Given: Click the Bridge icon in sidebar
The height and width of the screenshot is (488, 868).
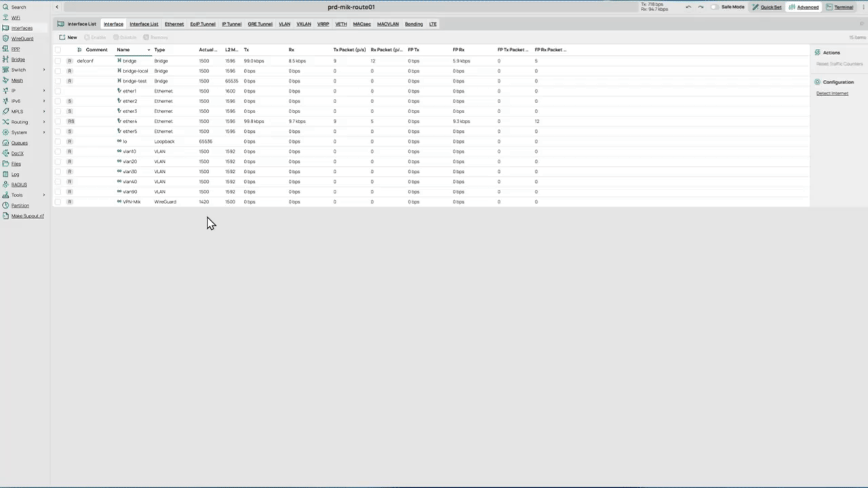Looking at the screenshot, I should [5, 60].
